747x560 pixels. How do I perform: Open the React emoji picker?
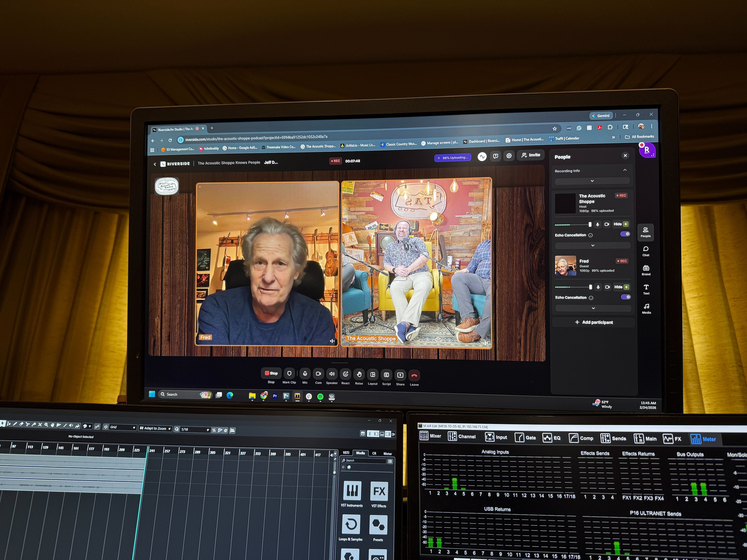point(346,374)
